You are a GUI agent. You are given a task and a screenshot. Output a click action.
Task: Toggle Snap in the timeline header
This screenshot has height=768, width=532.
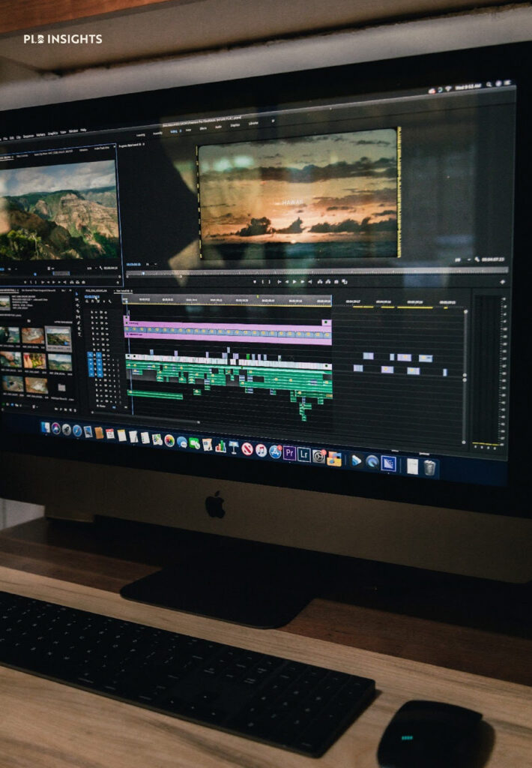(93, 301)
